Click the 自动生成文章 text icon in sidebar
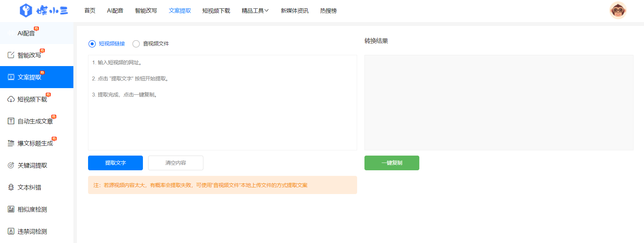 coord(11,121)
